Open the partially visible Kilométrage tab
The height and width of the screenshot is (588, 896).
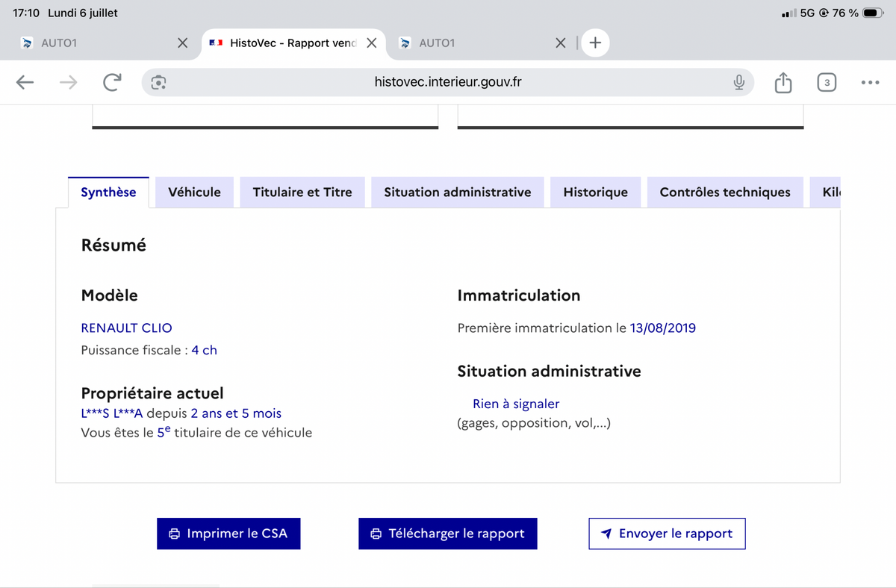point(826,192)
